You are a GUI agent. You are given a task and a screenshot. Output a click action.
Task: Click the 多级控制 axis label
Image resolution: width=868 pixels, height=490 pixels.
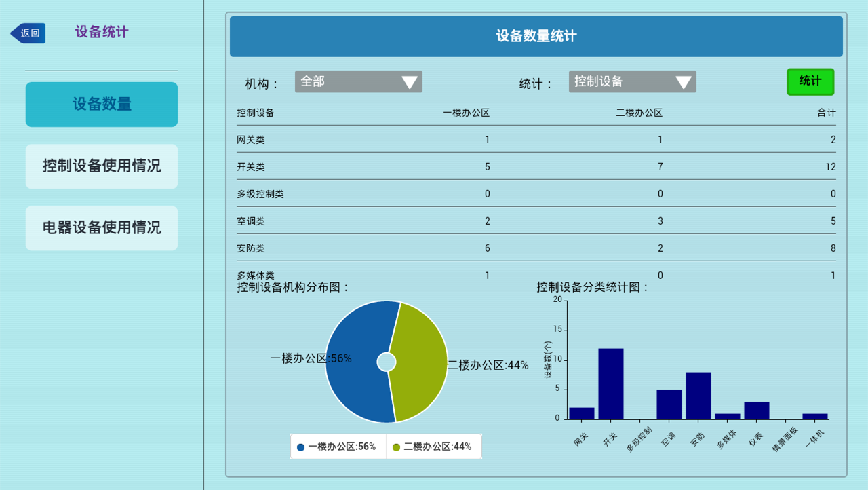(639, 439)
